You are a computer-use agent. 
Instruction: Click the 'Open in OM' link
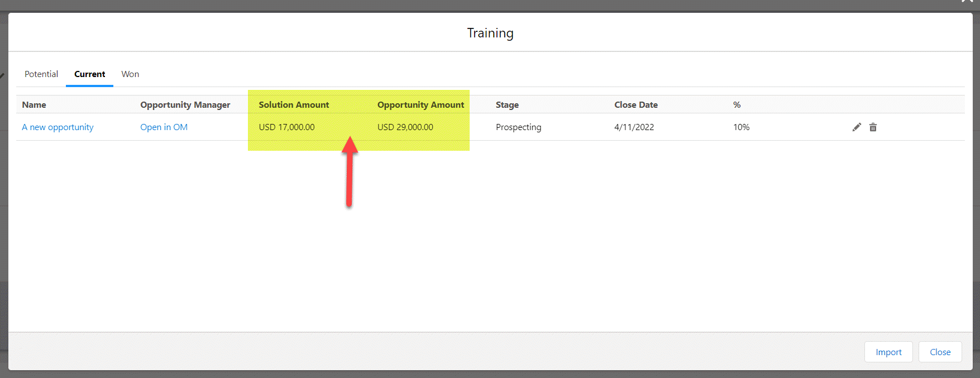point(164,127)
